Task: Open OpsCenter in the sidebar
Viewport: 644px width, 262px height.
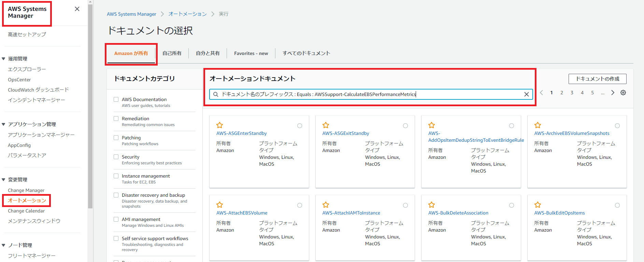Action: (x=19, y=80)
